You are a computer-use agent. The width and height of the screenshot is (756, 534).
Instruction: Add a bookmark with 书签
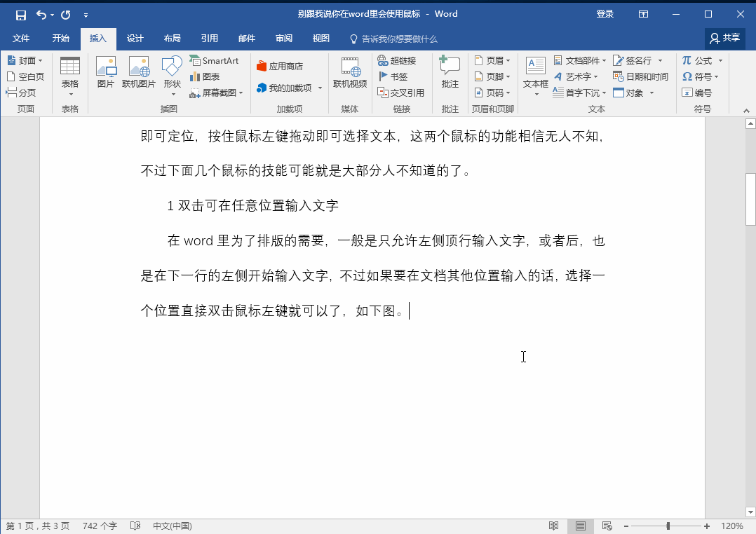(x=393, y=76)
